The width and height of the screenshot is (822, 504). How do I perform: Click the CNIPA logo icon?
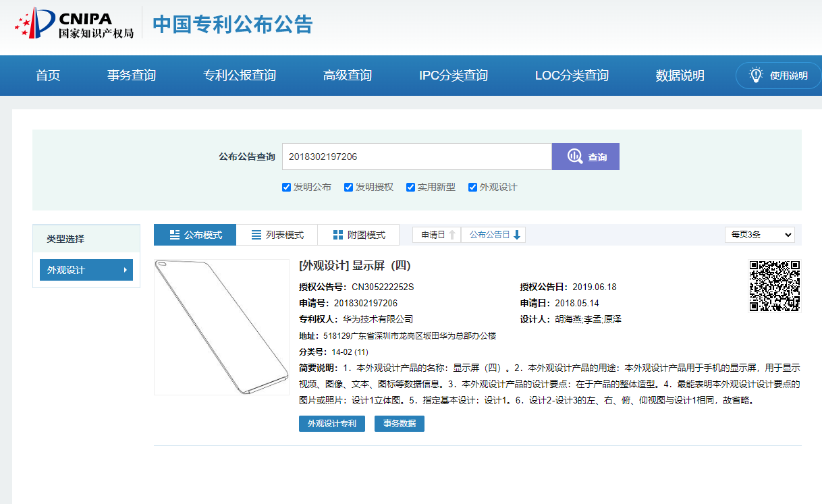(x=34, y=24)
